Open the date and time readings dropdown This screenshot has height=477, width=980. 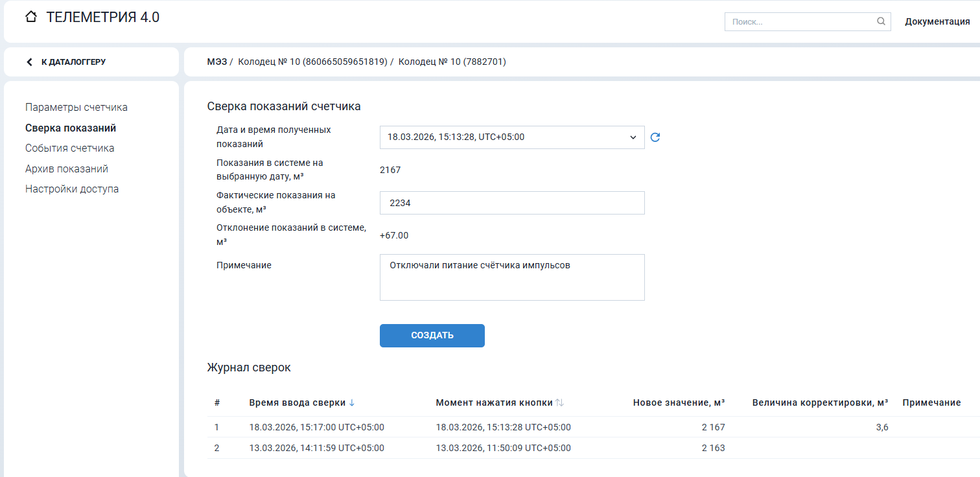511,137
